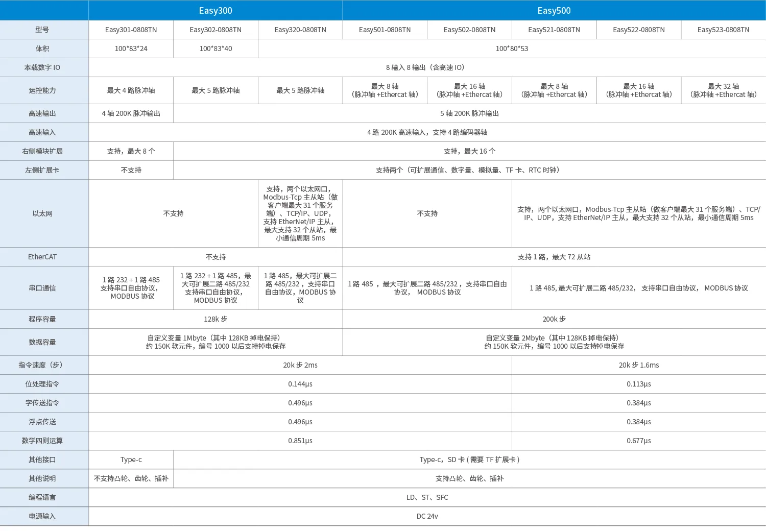
Task: Click the 以太网 row label
Action: point(42,213)
